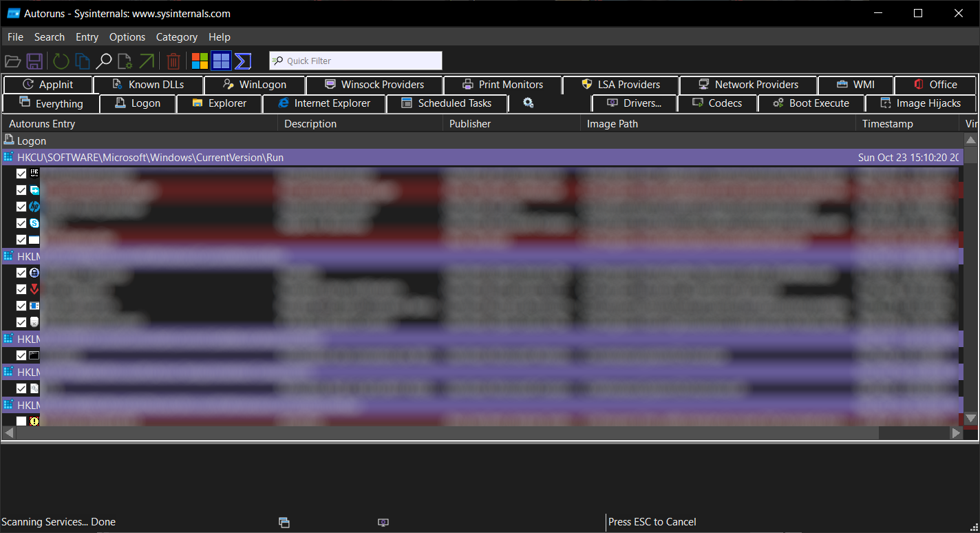Open the Category menu
Viewport: 980px width, 533px height.
point(177,37)
